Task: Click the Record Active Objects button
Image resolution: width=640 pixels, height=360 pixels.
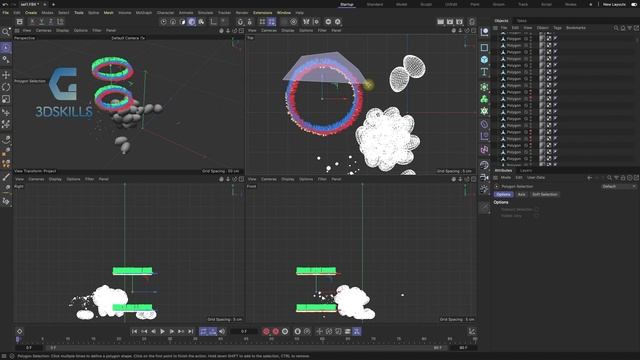Action: (x=266, y=331)
